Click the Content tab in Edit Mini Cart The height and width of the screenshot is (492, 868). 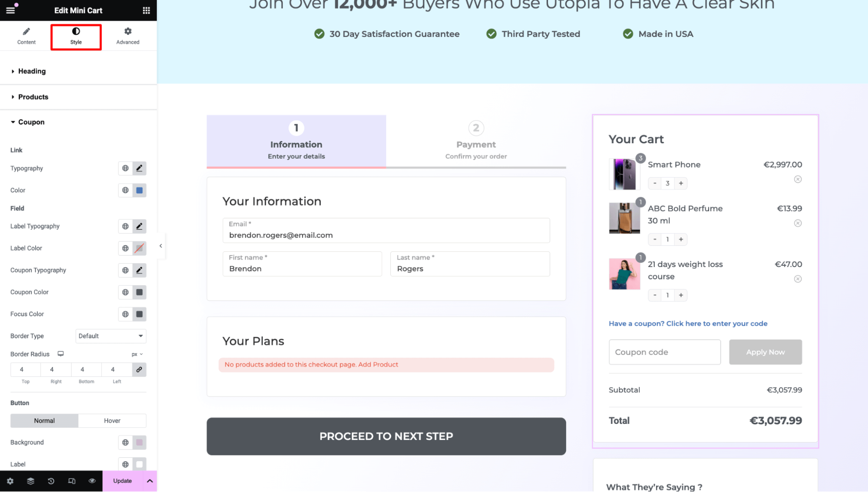(26, 36)
